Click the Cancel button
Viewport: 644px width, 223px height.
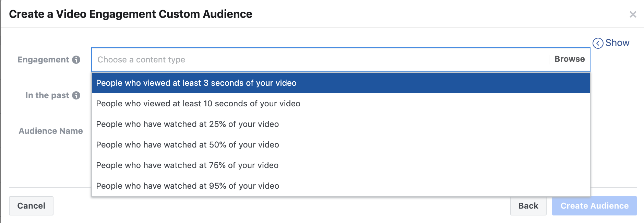coord(31,206)
